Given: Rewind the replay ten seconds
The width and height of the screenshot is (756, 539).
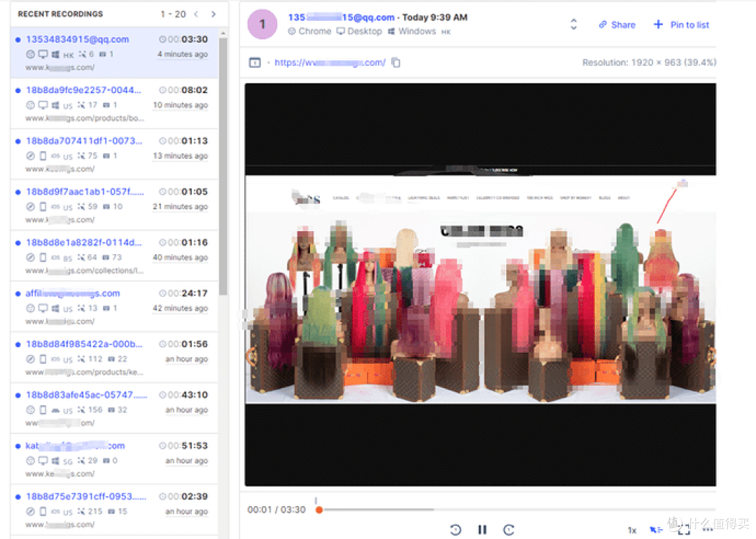Looking at the screenshot, I should pos(456,529).
